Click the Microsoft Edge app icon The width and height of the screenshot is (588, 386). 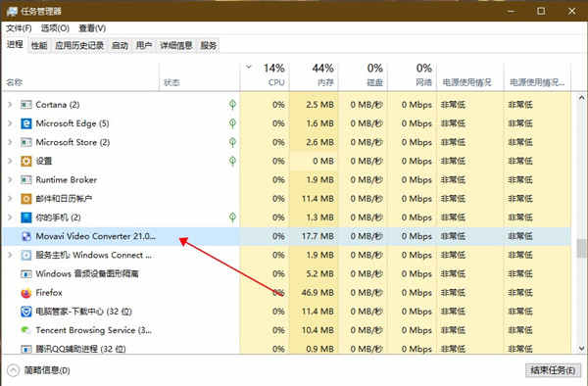[25, 123]
